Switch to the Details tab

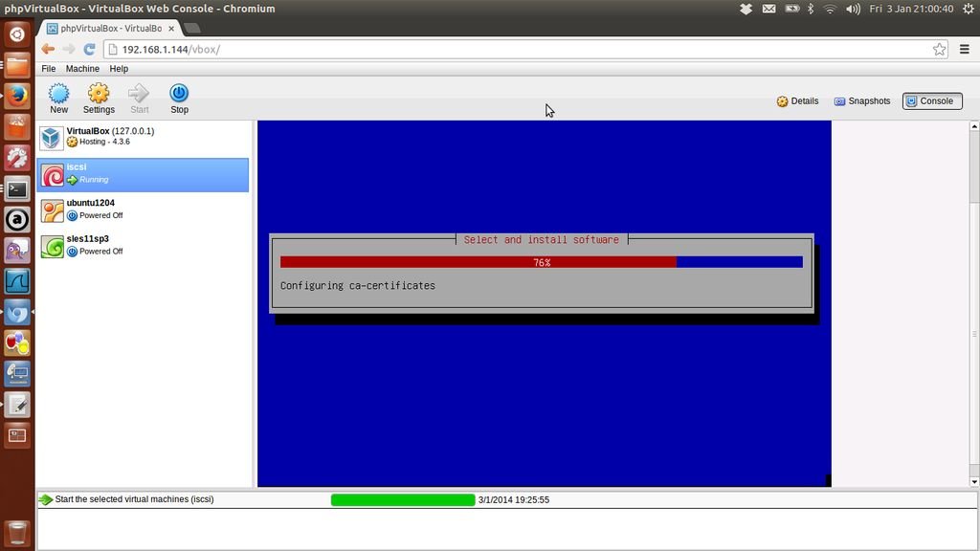(797, 101)
